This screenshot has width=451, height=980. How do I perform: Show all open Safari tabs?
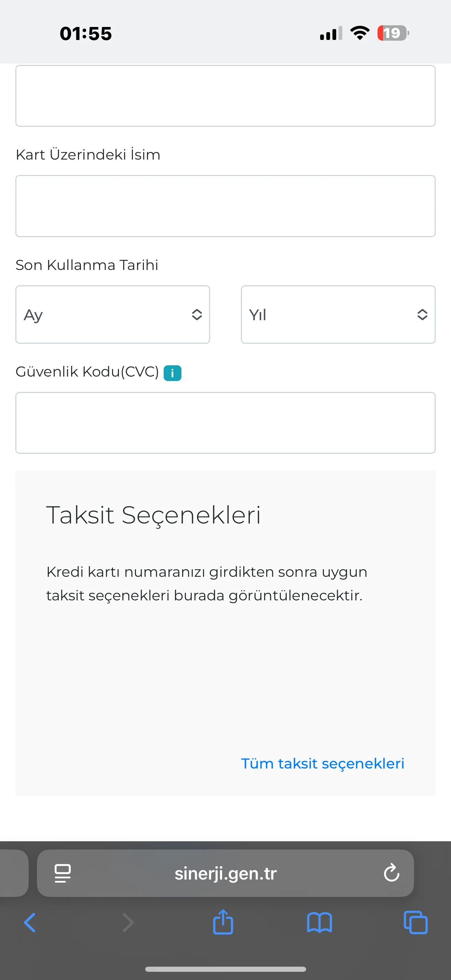click(415, 923)
